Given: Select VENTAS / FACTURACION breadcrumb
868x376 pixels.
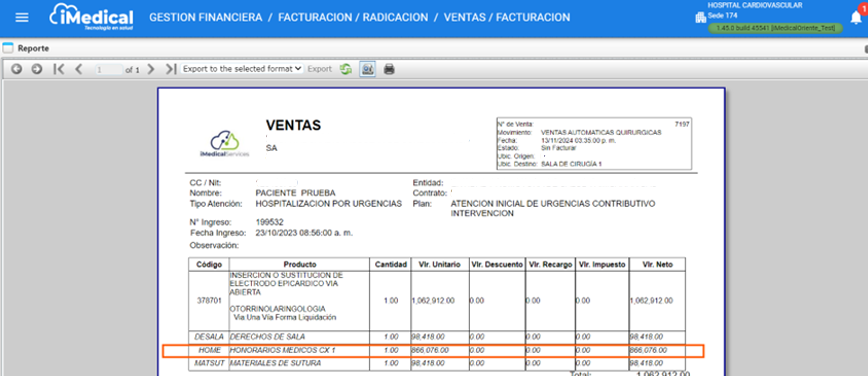Looking at the screenshot, I should [x=507, y=18].
